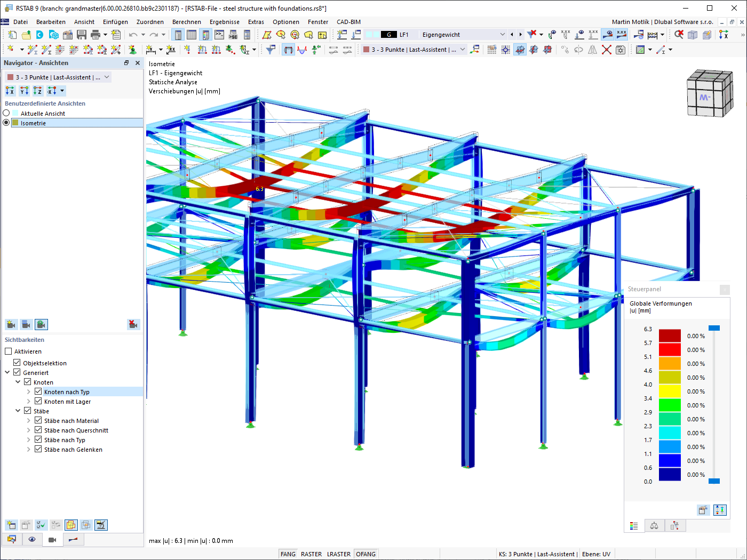747x560 pixels.
Task: Open the balance scale tab in Steuerpanel
Action: 654,526
